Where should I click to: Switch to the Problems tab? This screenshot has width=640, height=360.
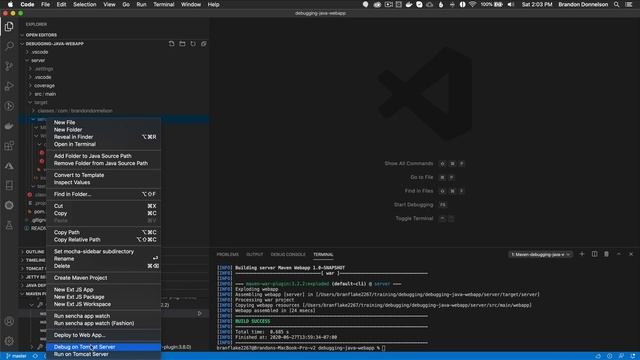click(227, 254)
